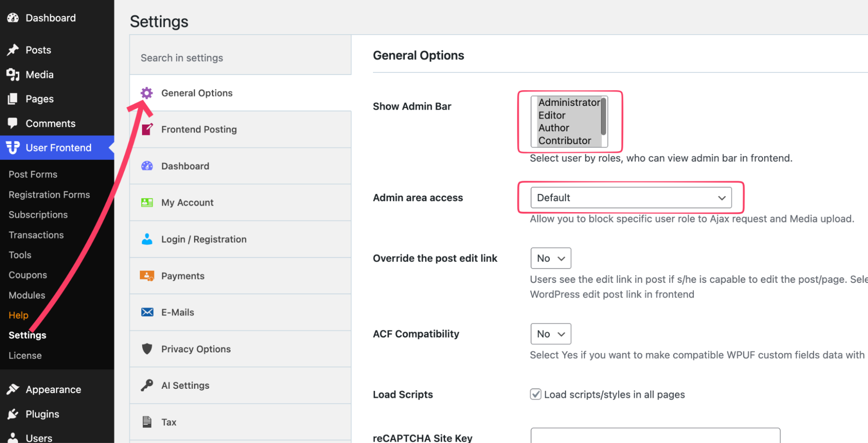Click the Login / Registration user icon
The width and height of the screenshot is (868, 443).
pos(147,239)
